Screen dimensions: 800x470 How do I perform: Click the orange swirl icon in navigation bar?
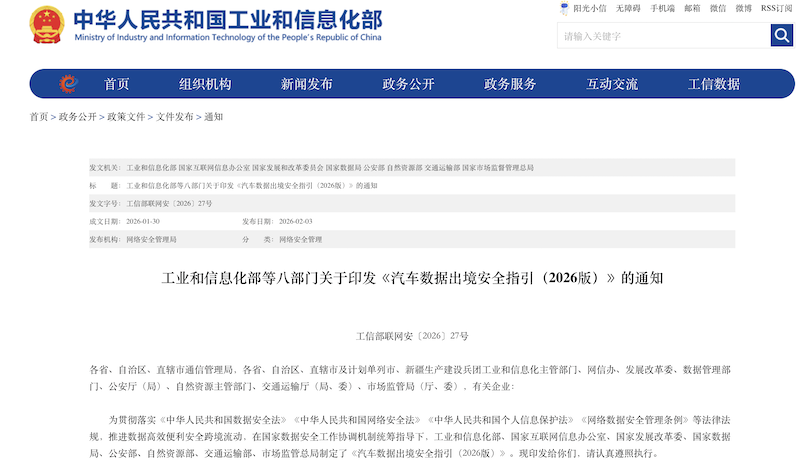(x=68, y=84)
